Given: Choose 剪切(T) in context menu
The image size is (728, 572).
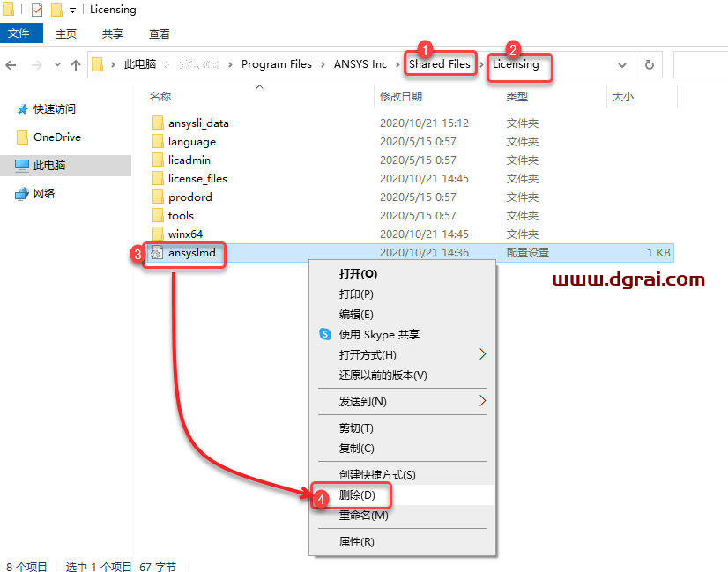Looking at the screenshot, I should [x=402, y=428].
